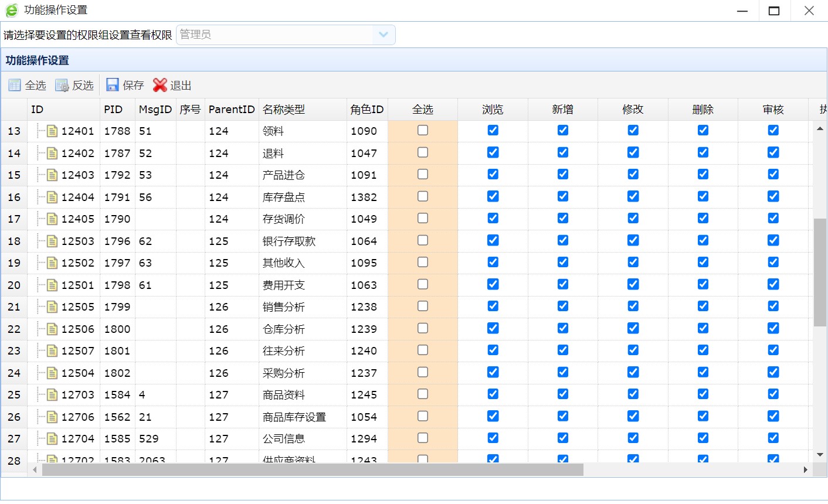The image size is (828, 504).
Task: Click the vertical scrollbar down arrow
Action: click(x=820, y=455)
